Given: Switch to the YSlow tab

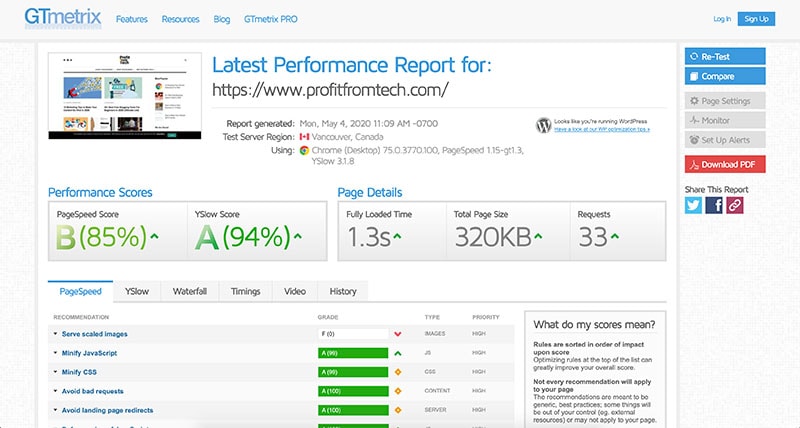Looking at the screenshot, I should coord(137,291).
